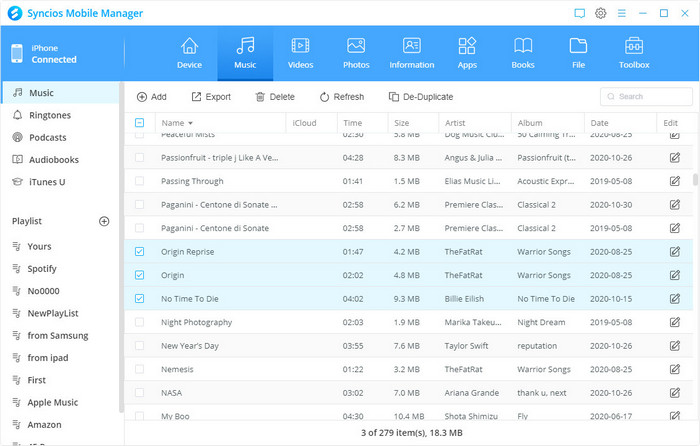This screenshot has height=446, width=700.
Task: Switch to the Videos tab
Action: click(300, 54)
